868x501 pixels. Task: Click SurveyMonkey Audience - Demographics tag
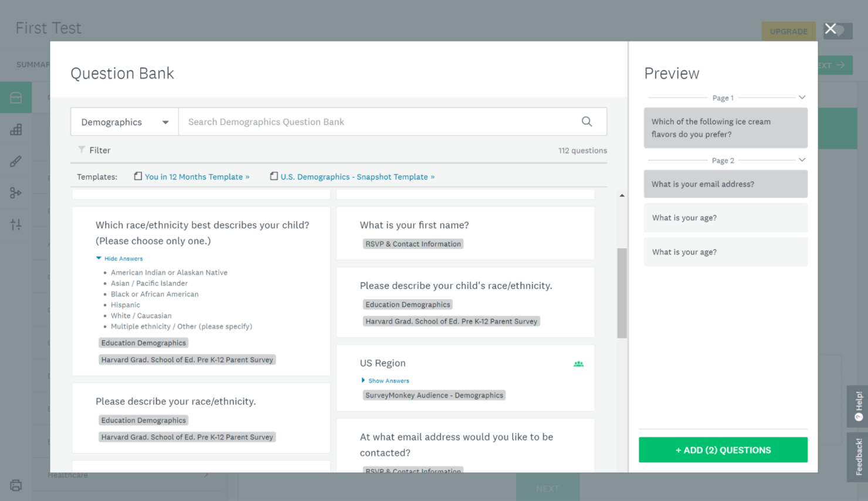[434, 395]
